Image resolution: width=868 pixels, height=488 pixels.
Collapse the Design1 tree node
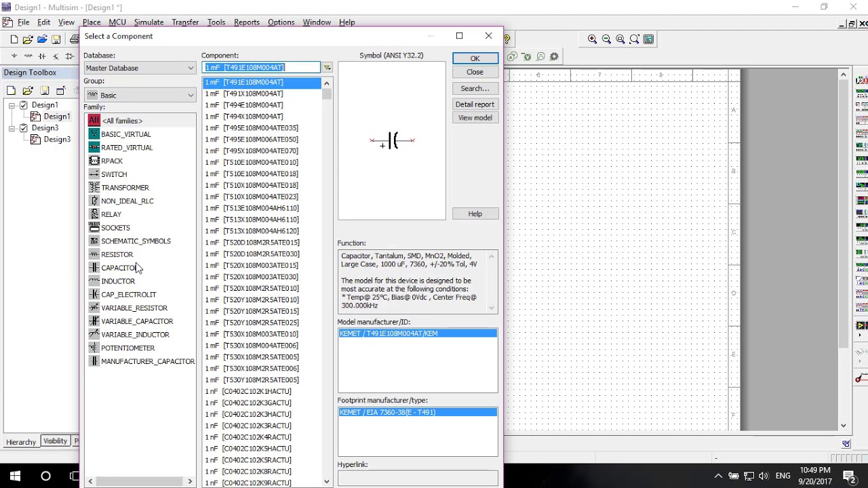(12, 105)
